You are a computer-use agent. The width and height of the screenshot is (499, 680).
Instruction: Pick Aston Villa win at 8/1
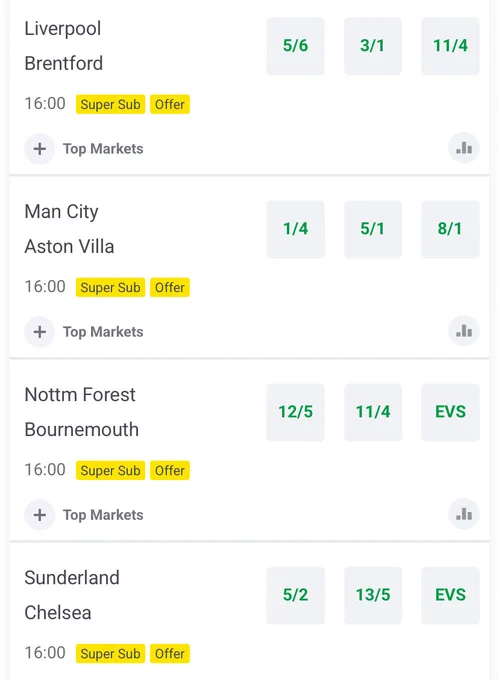450,229
